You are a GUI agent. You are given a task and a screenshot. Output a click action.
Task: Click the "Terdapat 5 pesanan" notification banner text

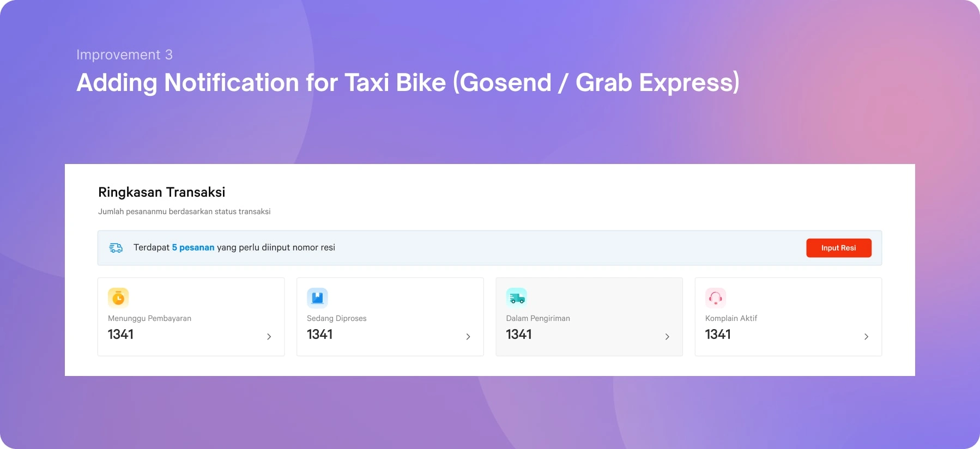click(x=234, y=247)
